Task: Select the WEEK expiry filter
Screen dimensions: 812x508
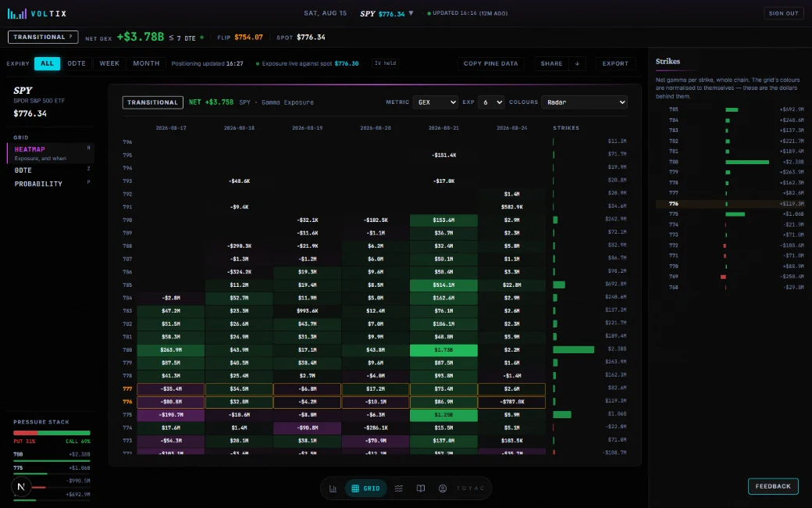Action: 109,63
